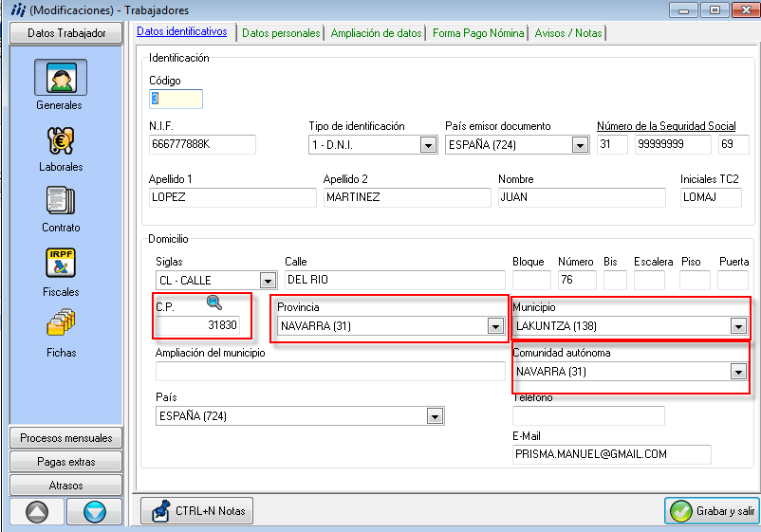Viewport: 761px width, 532px height.
Task: Open the Ampliación de datos tab
Action: pos(376,33)
